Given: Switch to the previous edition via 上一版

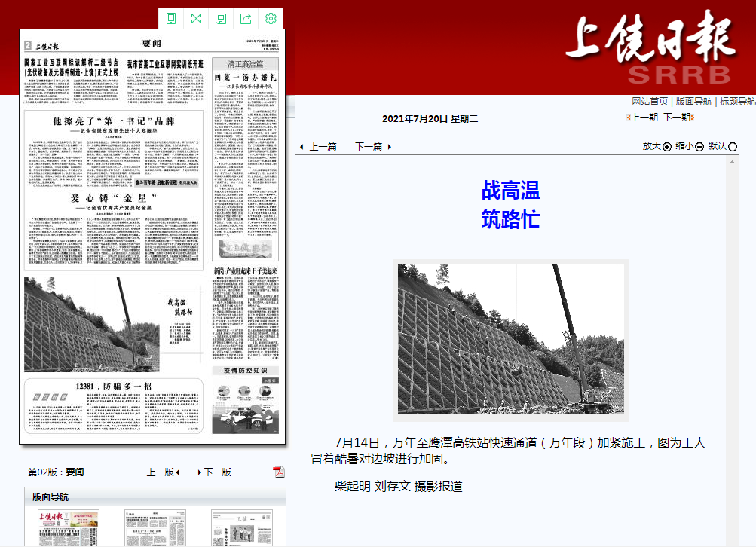Looking at the screenshot, I should point(162,472).
